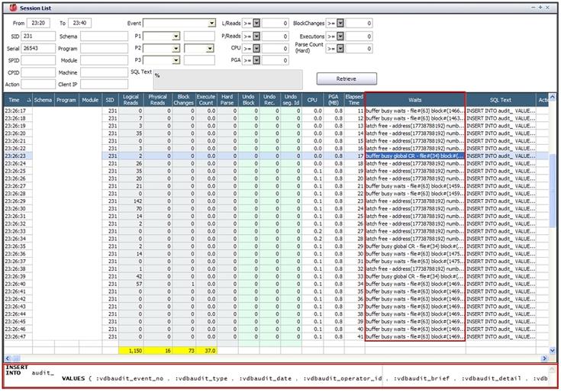Screen dimensions: 561x392
Task: Select the row with time 23:26:29
Action: click(276, 201)
